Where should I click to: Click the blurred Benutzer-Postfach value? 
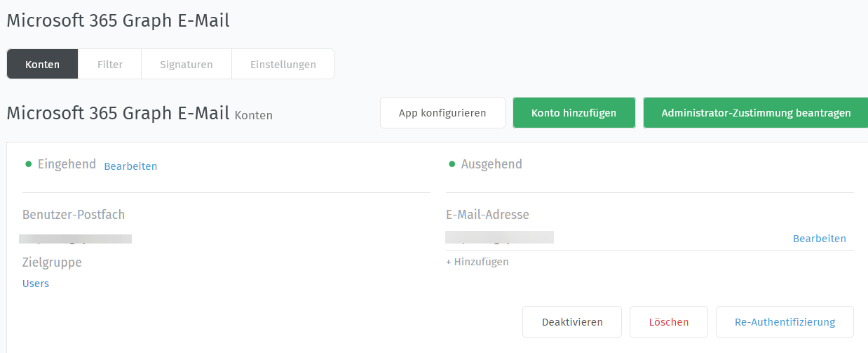point(76,239)
